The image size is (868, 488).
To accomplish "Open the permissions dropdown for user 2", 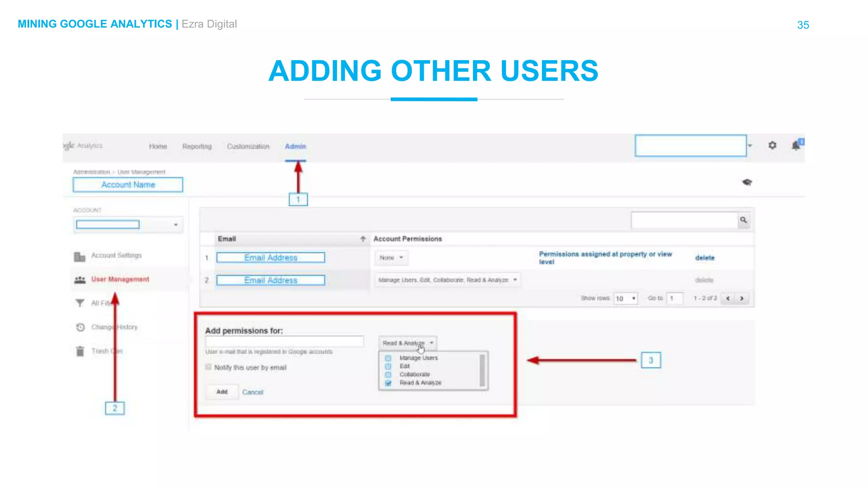I will pyautogui.click(x=448, y=280).
